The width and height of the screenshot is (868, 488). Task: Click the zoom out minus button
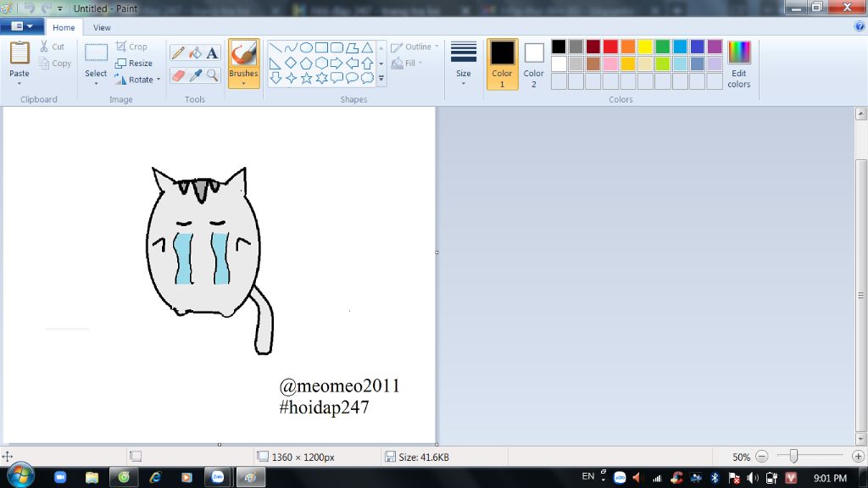(x=762, y=457)
